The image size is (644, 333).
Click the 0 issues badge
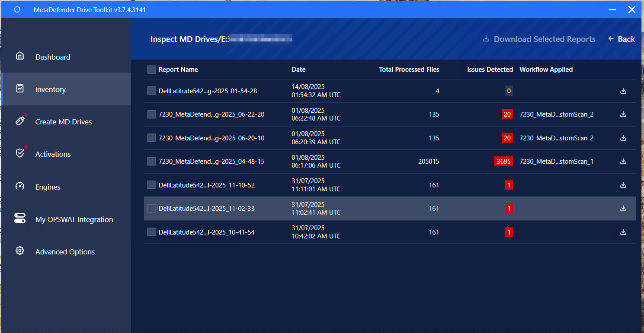[509, 91]
